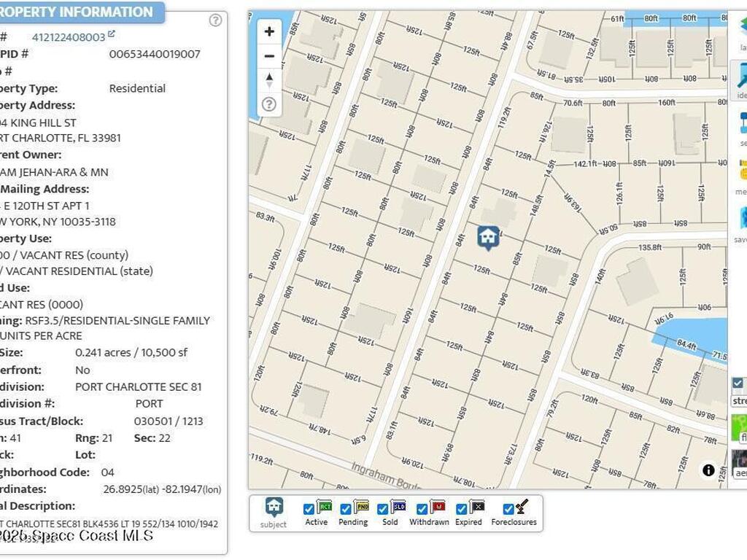This screenshot has width=747, height=560.
Task: Reset map orientation with compass arrow
Action: pyautogui.click(x=269, y=80)
